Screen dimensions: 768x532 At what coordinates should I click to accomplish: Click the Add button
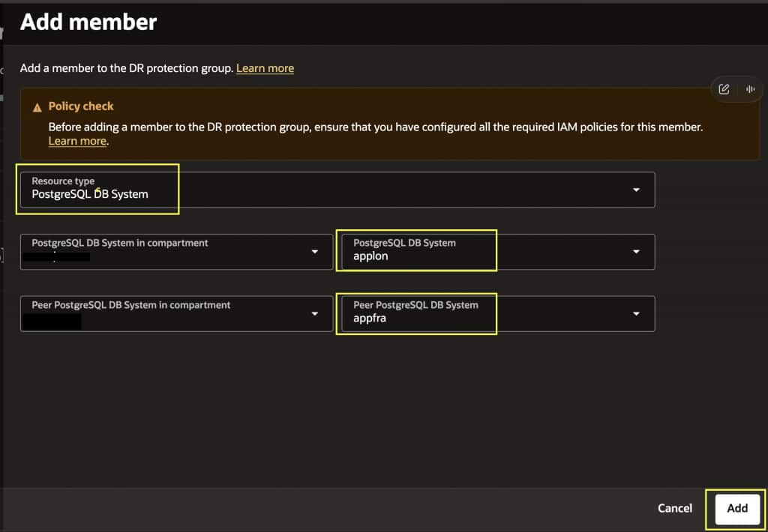click(737, 509)
